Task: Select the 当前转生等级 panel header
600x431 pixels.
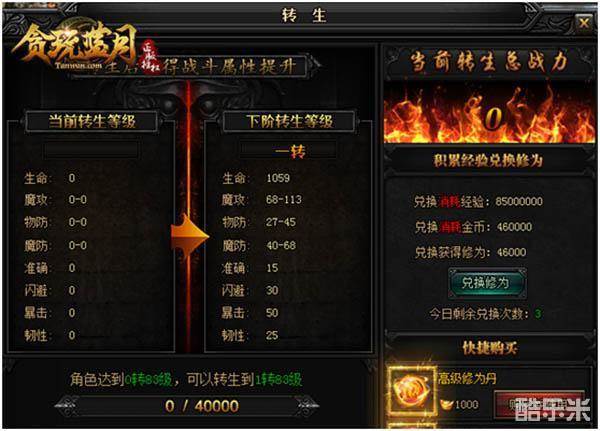Action: [x=92, y=121]
